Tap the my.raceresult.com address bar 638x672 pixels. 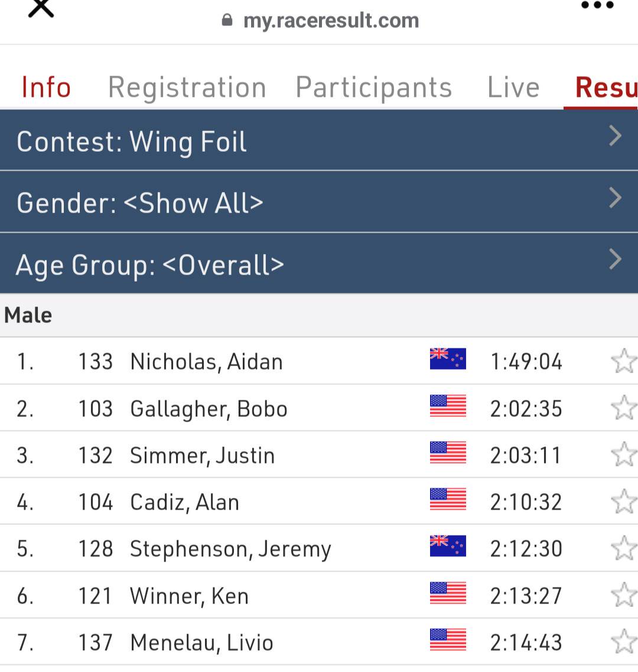point(331,21)
